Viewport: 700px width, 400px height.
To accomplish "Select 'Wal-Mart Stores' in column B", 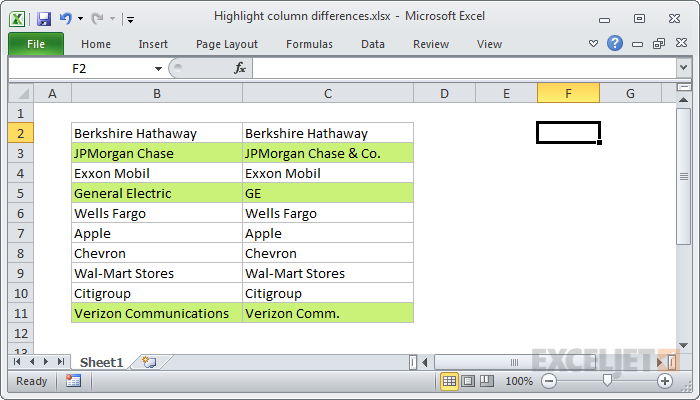I will pyautogui.click(x=157, y=273).
